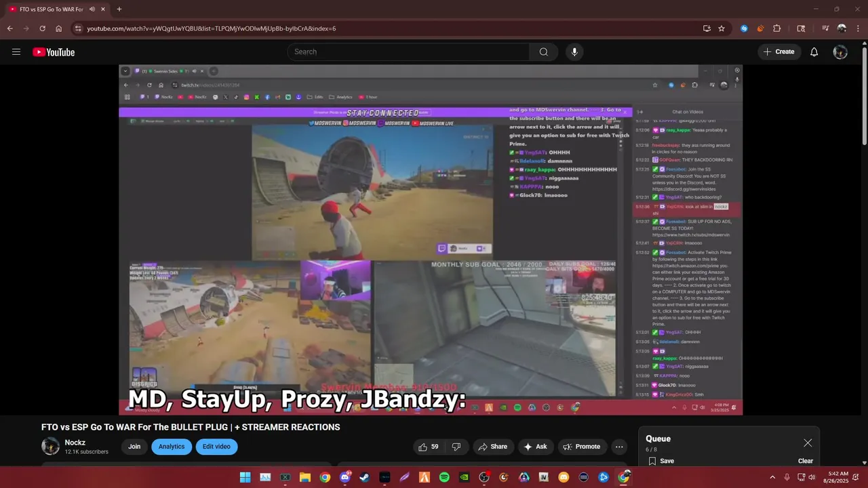Click the video player area
The width and height of the screenshot is (868, 488).
tap(431, 240)
